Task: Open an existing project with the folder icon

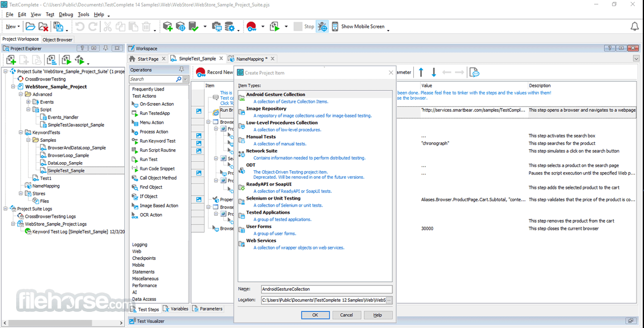Action: (x=30, y=26)
